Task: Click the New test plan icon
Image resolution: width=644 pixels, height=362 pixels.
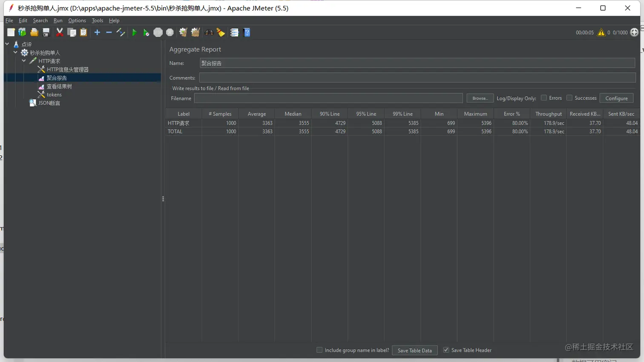Action: click(x=11, y=32)
